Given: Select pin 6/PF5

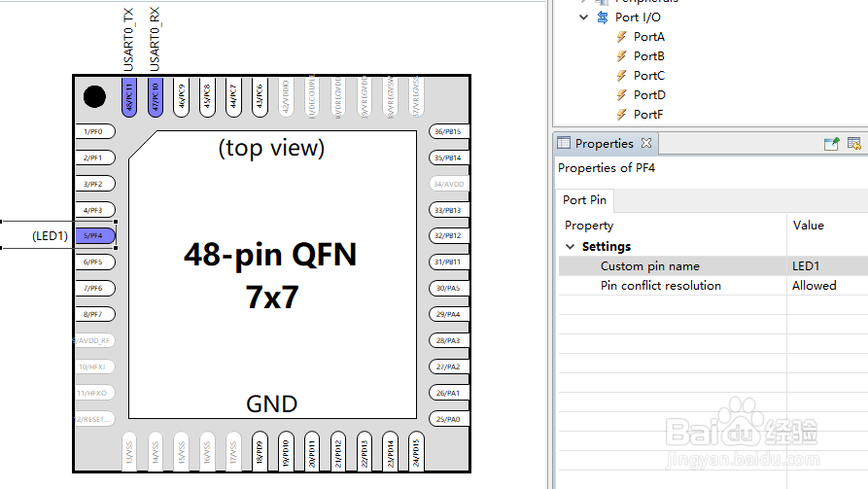Looking at the screenshot, I should (x=95, y=262).
